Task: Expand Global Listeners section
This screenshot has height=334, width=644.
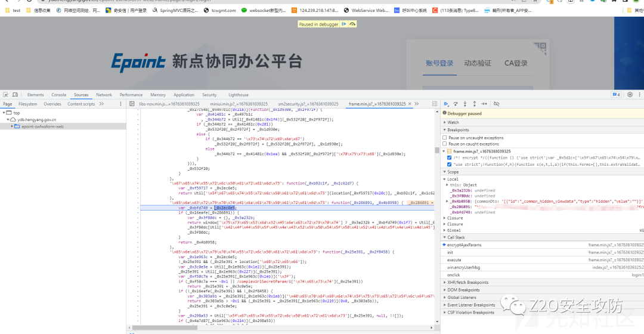Action: click(x=461, y=297)
